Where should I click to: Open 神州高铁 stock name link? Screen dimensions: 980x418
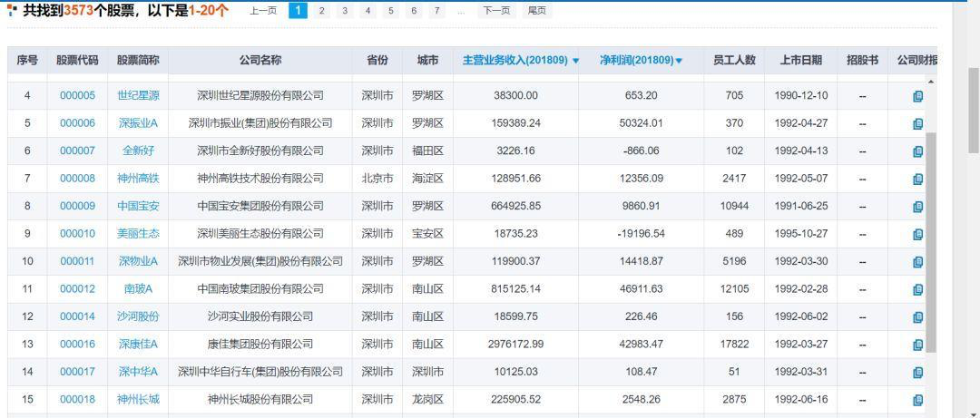[138, 178]
